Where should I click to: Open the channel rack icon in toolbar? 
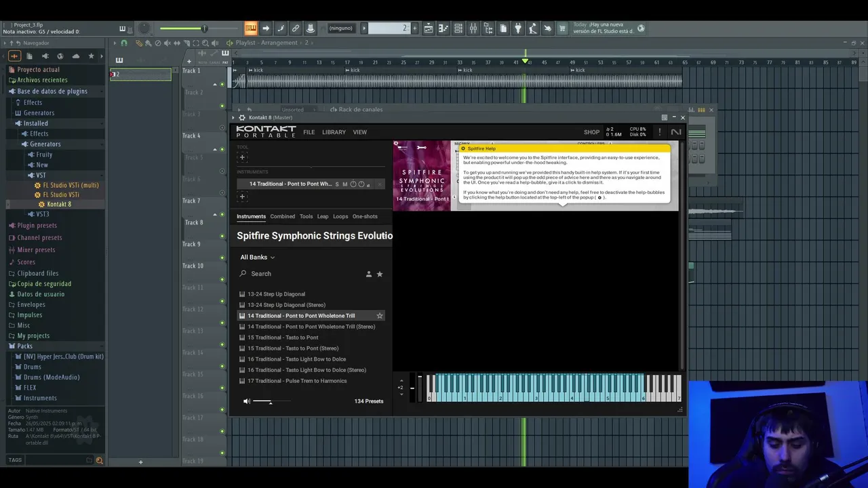point(458,28)
